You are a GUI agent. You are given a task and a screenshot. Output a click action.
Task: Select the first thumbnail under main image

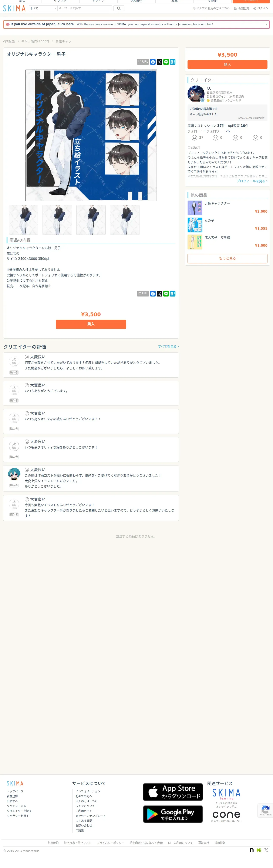point(24,220)
